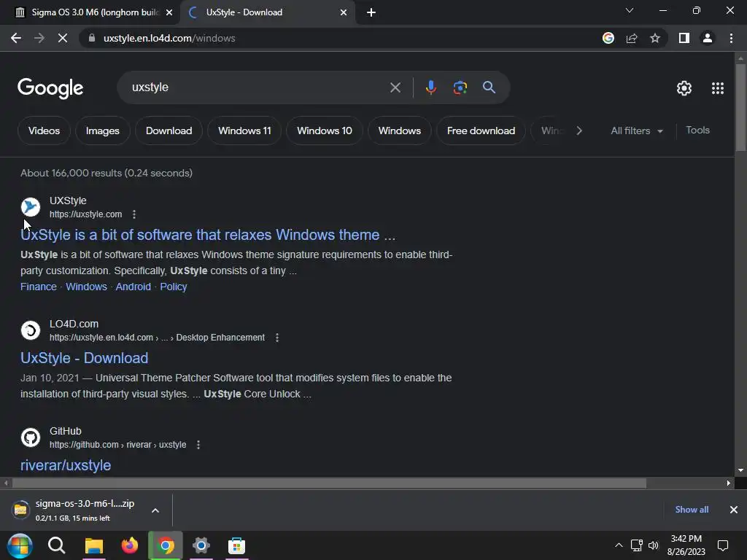Open the Android sitelink
This screenshot has height=560, width=747.
pos(133,287)
